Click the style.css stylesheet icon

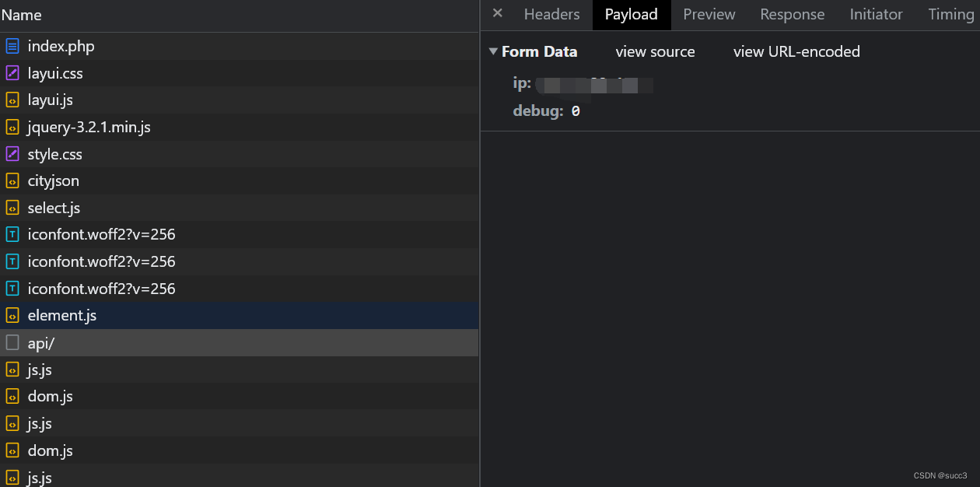[12, 154]
